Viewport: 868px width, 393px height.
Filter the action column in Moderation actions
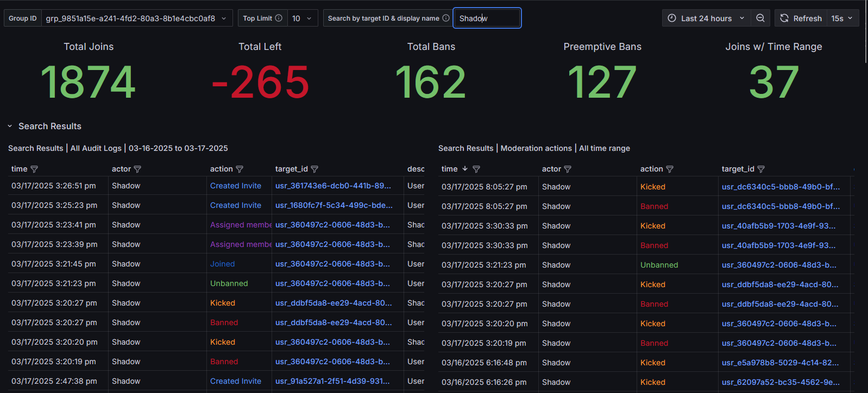coord(670,169)
